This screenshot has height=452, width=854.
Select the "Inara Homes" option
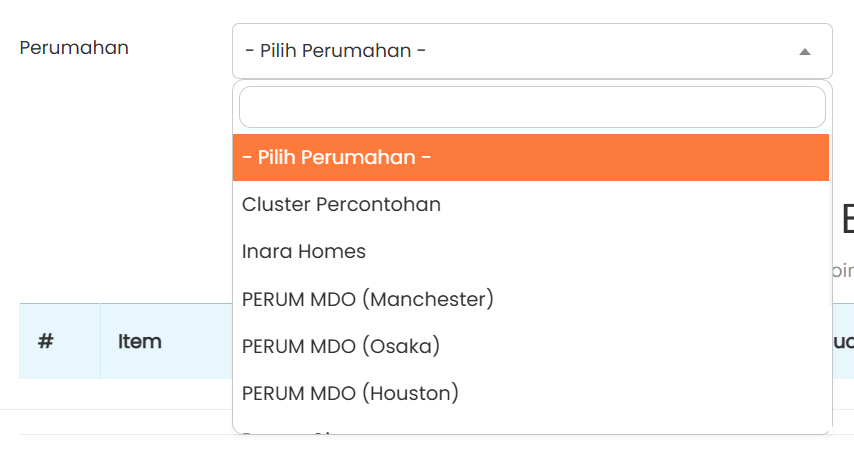tap(304, 251)
